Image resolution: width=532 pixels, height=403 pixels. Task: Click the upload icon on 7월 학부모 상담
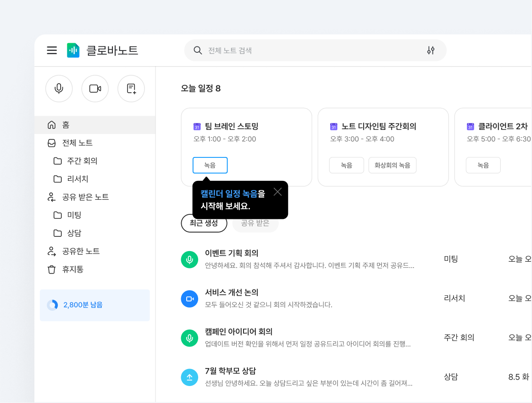(189, 377)
